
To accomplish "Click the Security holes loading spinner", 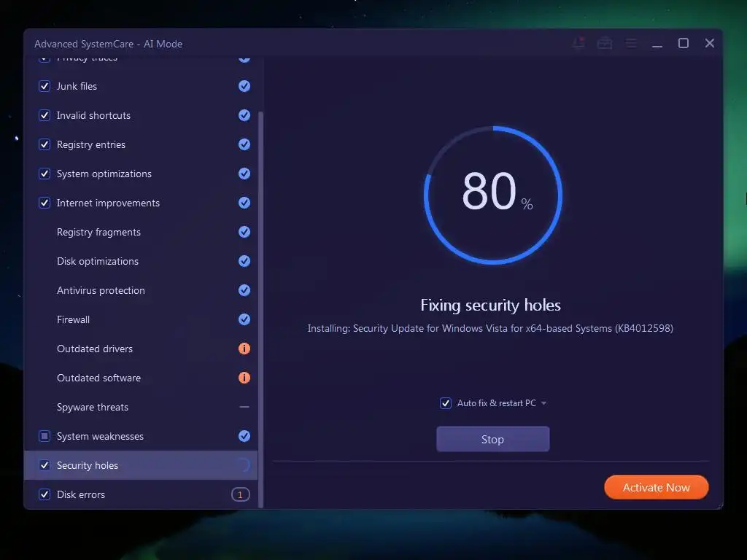I will point(244,465).
